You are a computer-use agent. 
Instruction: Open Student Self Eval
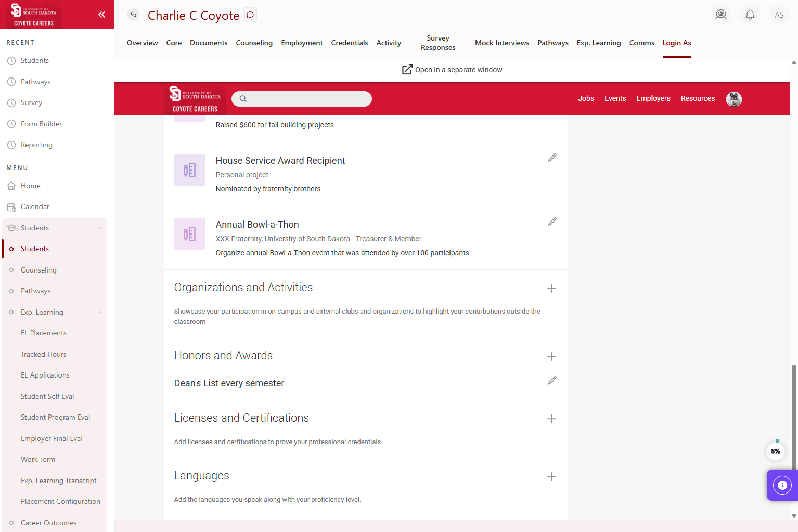click(47, 396)
